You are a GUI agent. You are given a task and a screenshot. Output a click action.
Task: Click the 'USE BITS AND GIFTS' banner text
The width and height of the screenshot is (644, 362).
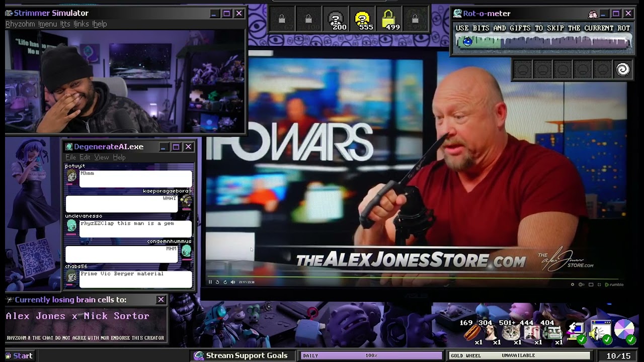pyautogui.click(x=543, y=28)
